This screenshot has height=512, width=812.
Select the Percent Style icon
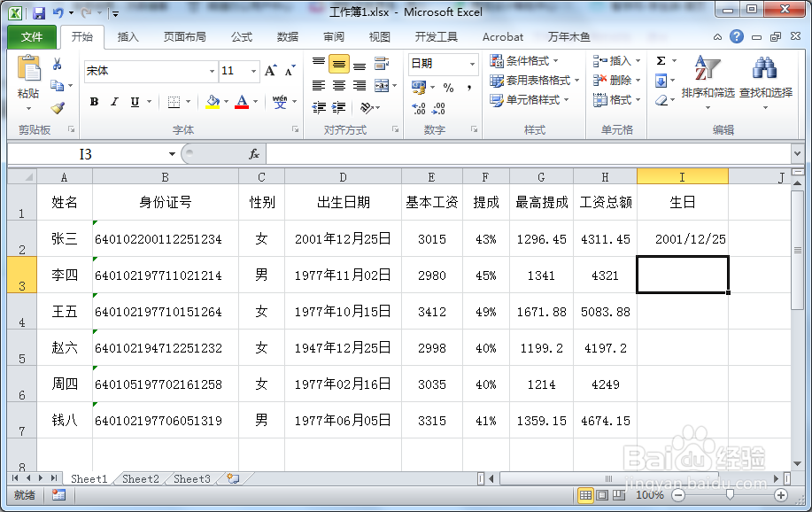449,87
